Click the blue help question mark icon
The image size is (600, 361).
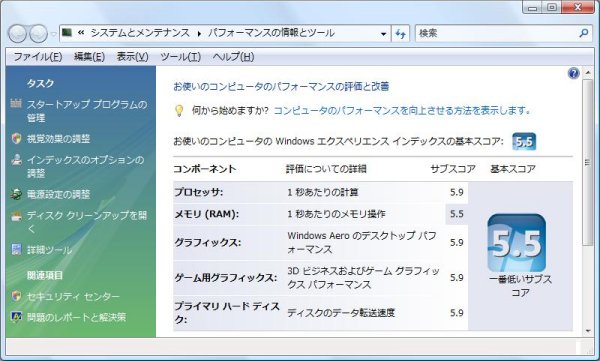tap(574, 73)
